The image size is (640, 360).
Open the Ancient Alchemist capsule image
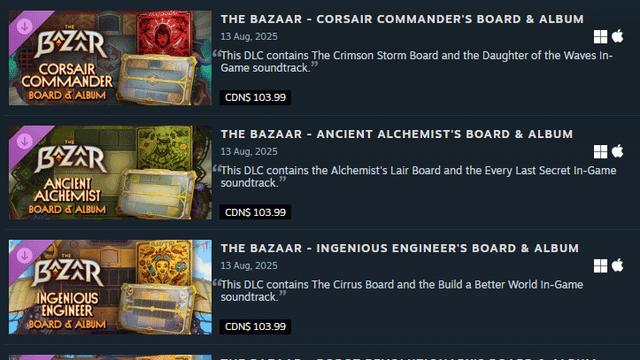[110, 173]
